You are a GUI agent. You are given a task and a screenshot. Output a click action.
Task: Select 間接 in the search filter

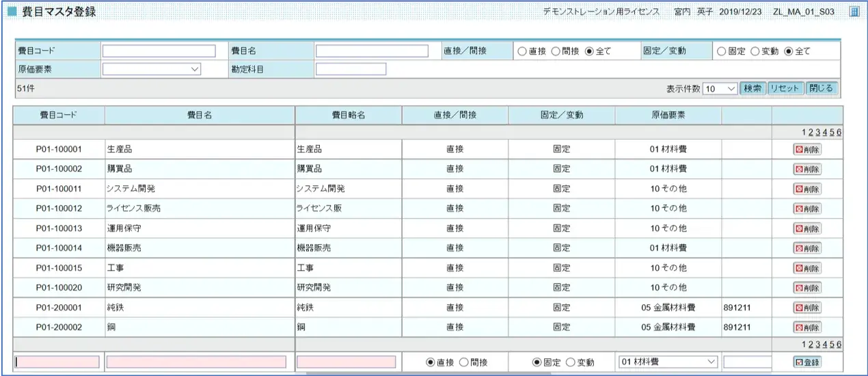pos(556,51)
